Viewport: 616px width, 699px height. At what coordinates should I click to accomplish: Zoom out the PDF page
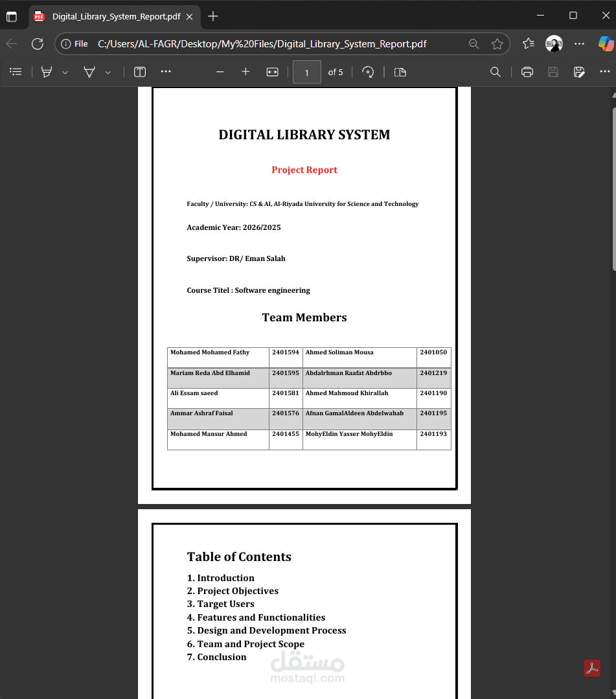tap(220, 72)
